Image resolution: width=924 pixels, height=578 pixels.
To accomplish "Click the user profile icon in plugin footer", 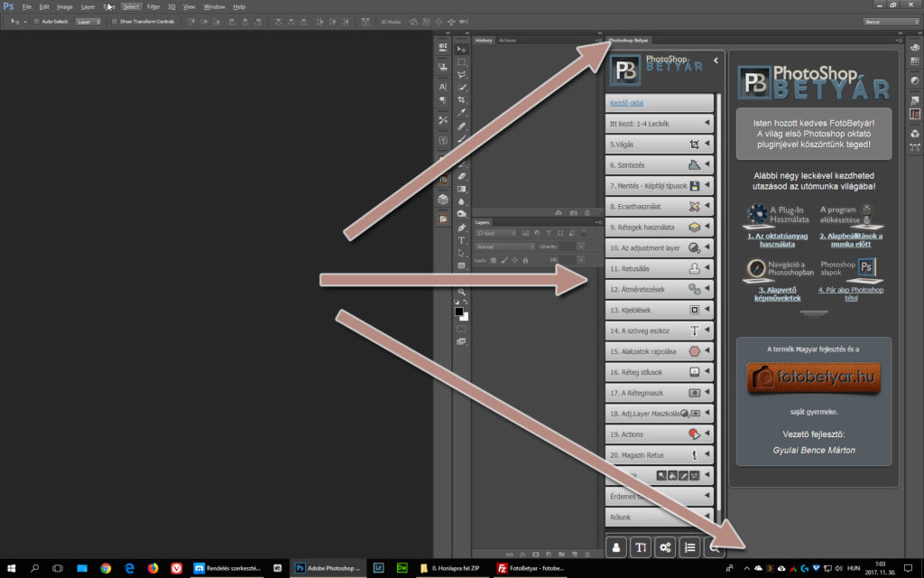I will pos(617,546).
